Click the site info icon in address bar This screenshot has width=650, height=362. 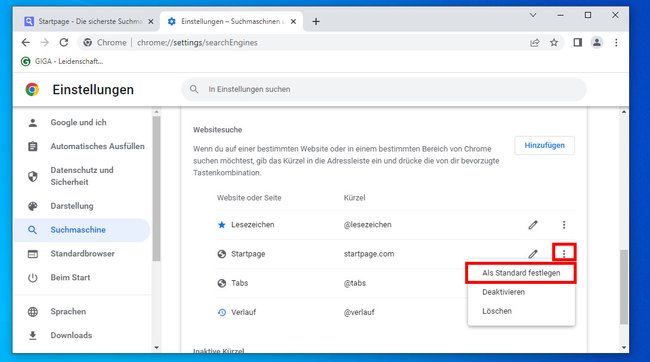click(87, 42)
